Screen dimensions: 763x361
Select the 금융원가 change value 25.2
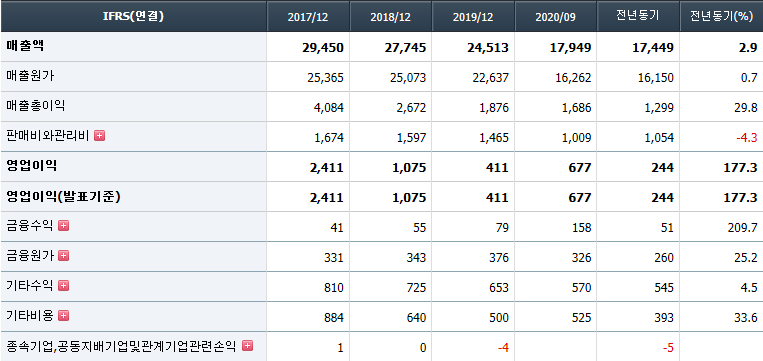tap(746, 257)
